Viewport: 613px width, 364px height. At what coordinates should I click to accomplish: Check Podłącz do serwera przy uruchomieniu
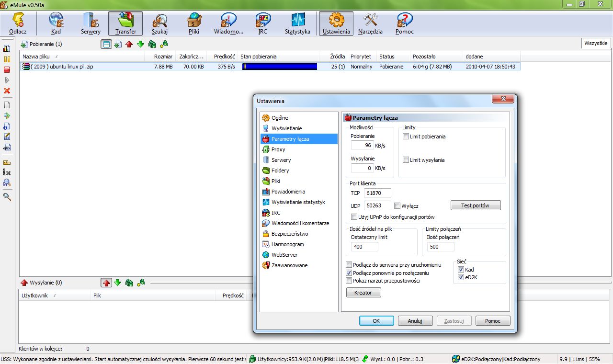click(x=349, y=265)
